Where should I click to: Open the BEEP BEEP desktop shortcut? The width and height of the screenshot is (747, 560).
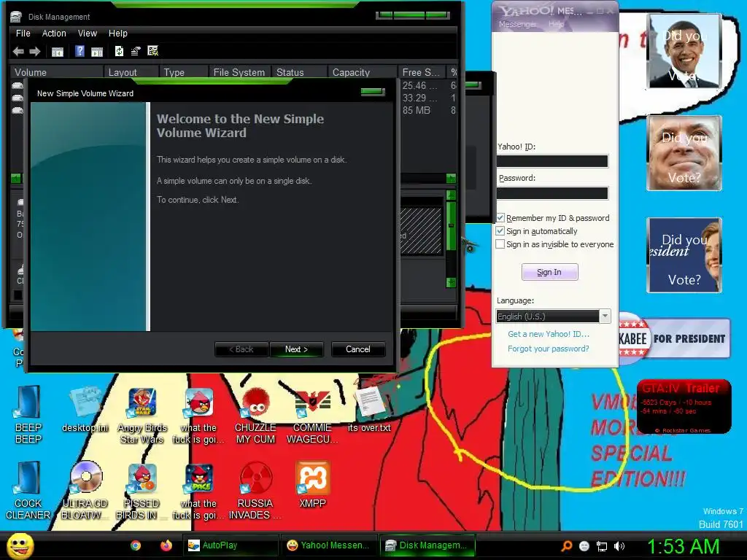[x=28, y=414]
